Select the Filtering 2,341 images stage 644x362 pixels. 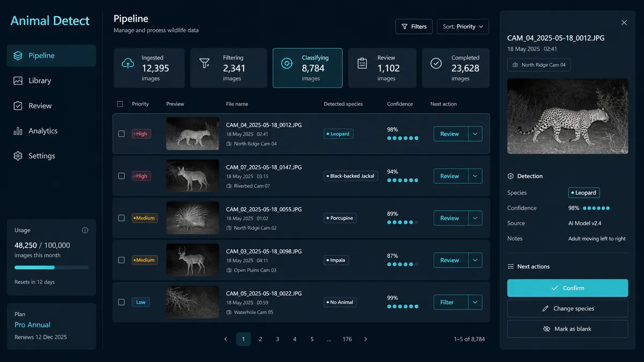(229, 68)
